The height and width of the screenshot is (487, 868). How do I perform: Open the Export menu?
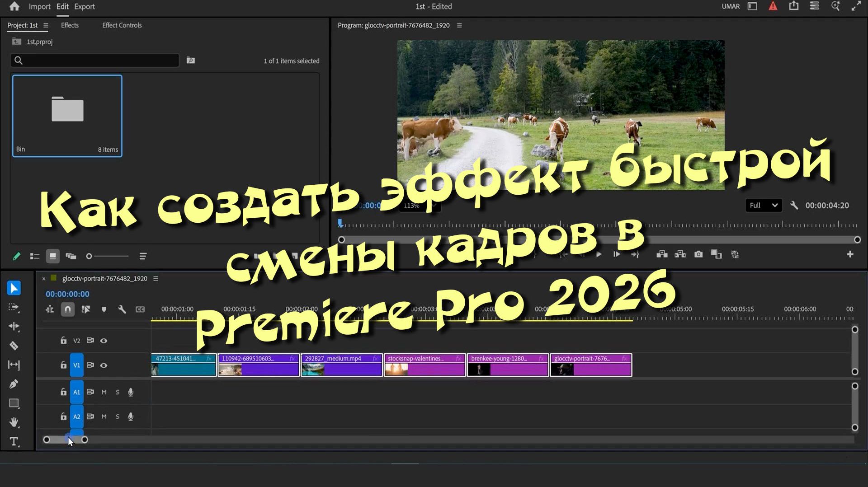point(85,6)
